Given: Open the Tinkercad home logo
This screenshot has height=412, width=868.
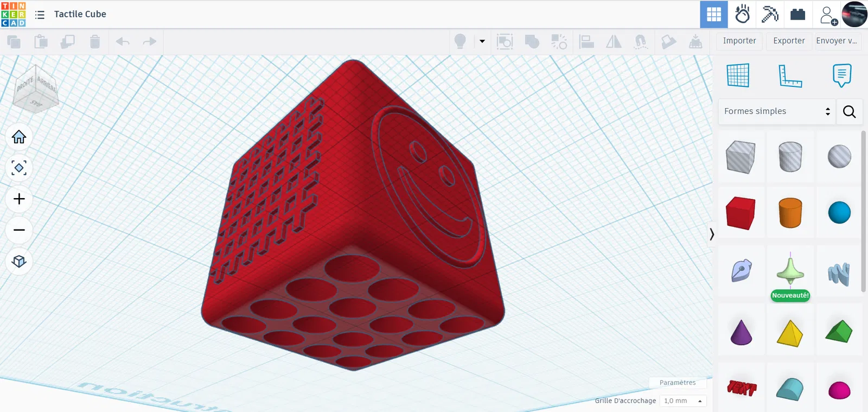Looking at the screenshot, I should pos(14,14).
